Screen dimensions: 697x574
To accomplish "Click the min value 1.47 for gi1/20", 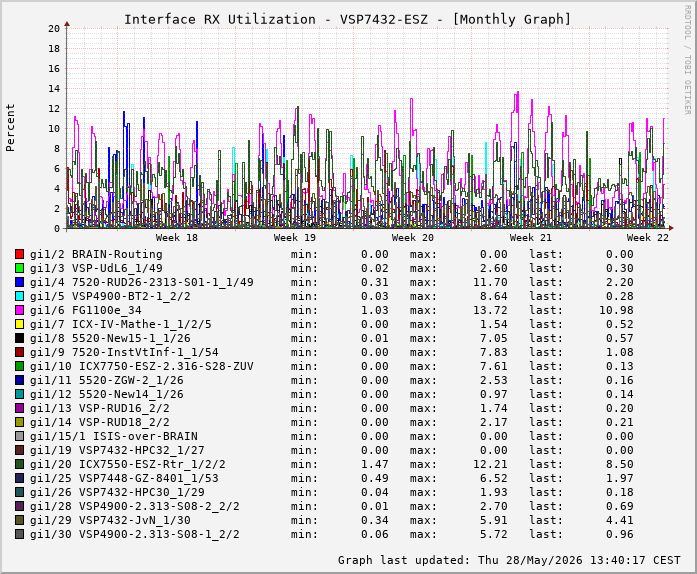I will 375,465.
